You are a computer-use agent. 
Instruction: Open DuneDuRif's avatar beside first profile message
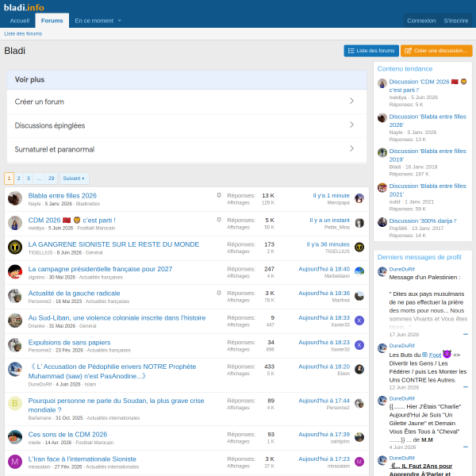coord(382,271)
